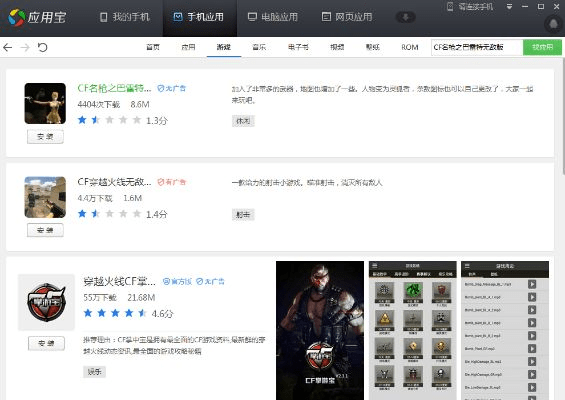Viewport: 565px width, 400px height.
Task: Minimize the 应用宝 window
Action: [x=525, y=6]
